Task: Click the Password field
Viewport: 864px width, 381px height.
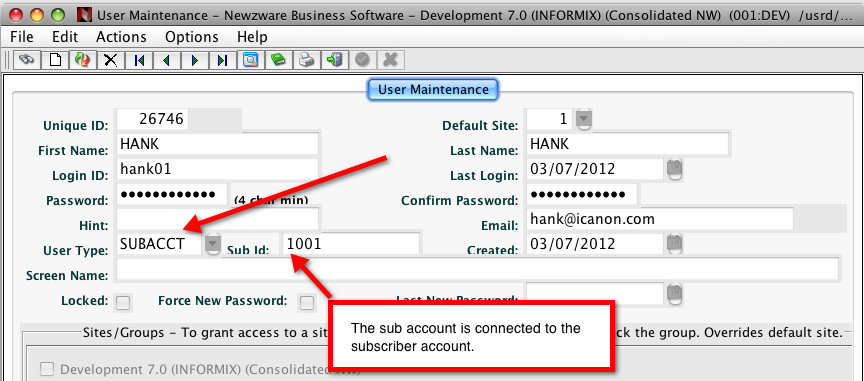Action: pyautogui.click(x=172, y=194)
